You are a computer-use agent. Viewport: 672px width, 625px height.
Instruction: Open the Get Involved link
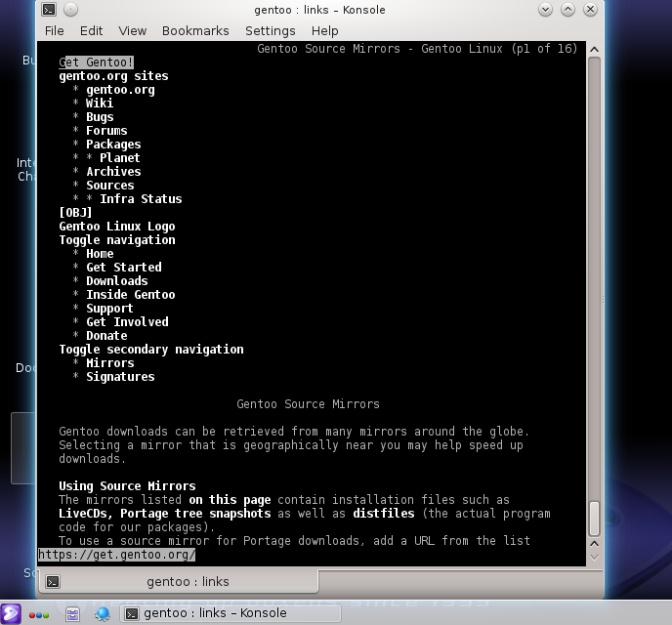[x=127, y=322]
